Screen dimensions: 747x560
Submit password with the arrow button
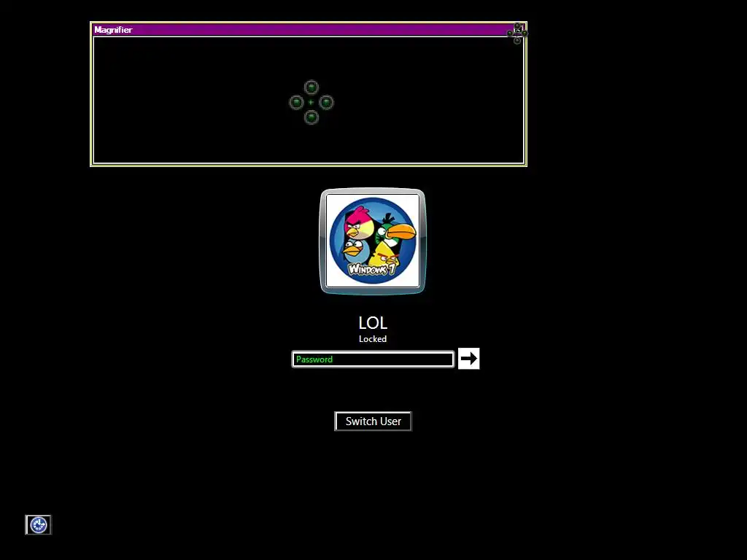click(469, 359)
